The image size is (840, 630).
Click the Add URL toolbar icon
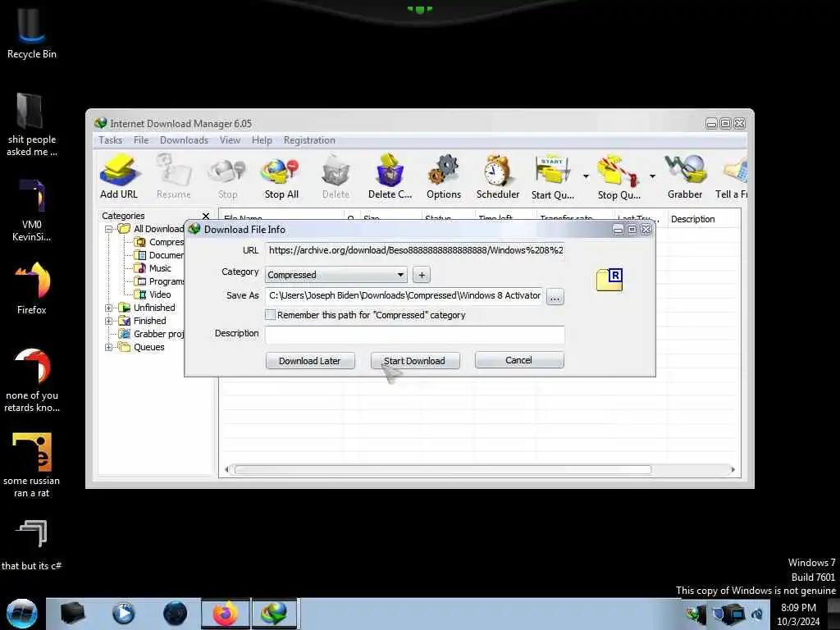pos(119,176)
